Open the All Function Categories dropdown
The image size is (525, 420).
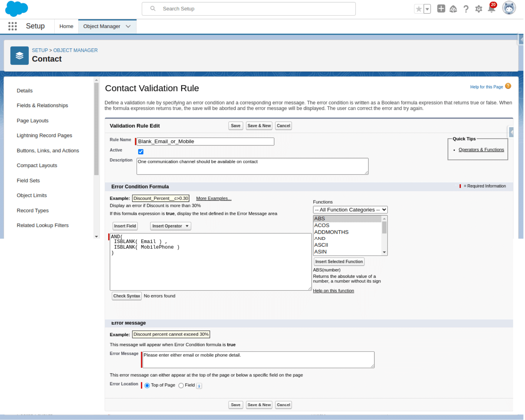(x=350, y=210)
